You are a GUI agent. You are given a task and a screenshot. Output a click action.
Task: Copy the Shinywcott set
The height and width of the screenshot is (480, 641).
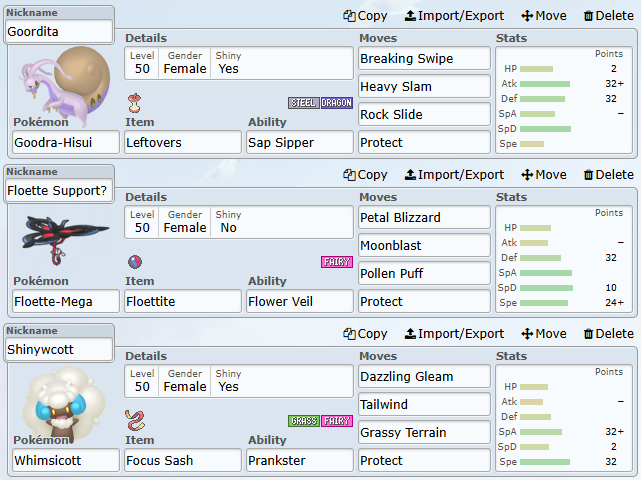(365, 334)
